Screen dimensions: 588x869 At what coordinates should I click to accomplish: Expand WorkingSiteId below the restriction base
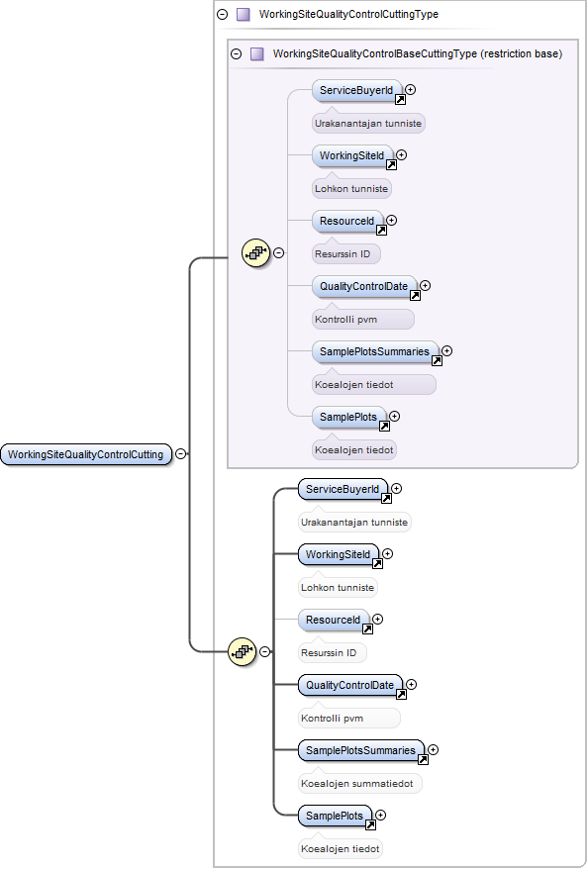[387, 553]
